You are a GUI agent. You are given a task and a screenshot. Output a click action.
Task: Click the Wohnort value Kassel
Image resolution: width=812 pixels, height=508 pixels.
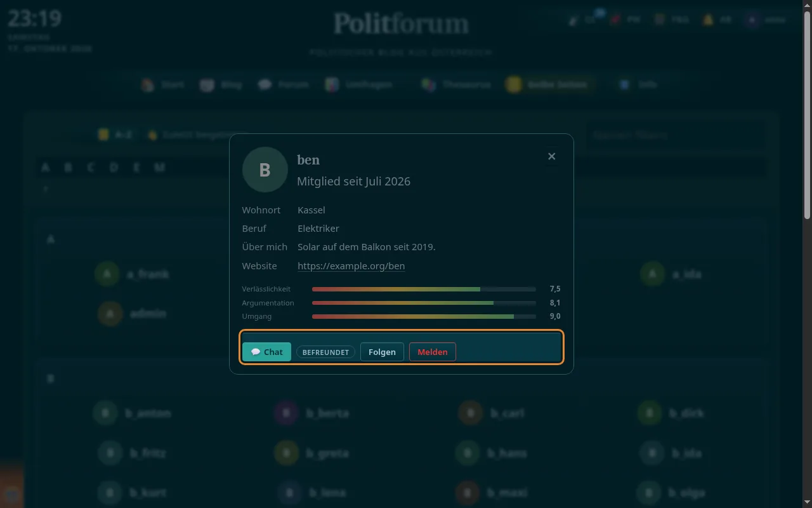tap(311, 210)
